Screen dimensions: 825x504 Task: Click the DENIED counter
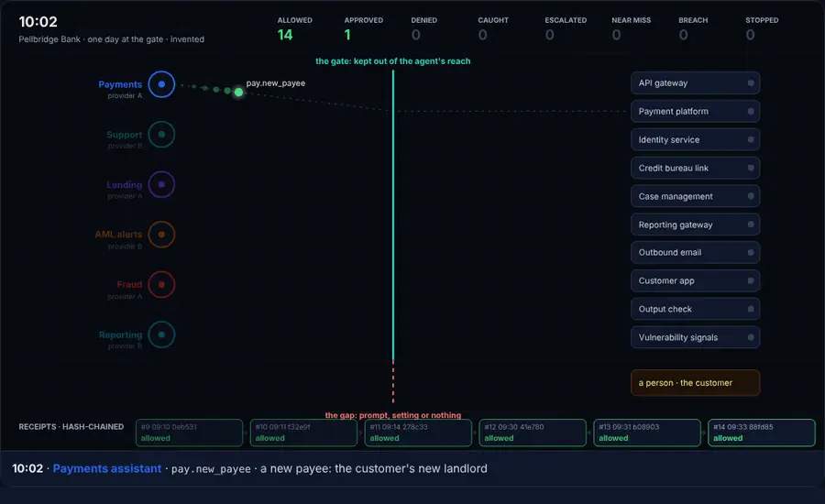tap(424, 28)
